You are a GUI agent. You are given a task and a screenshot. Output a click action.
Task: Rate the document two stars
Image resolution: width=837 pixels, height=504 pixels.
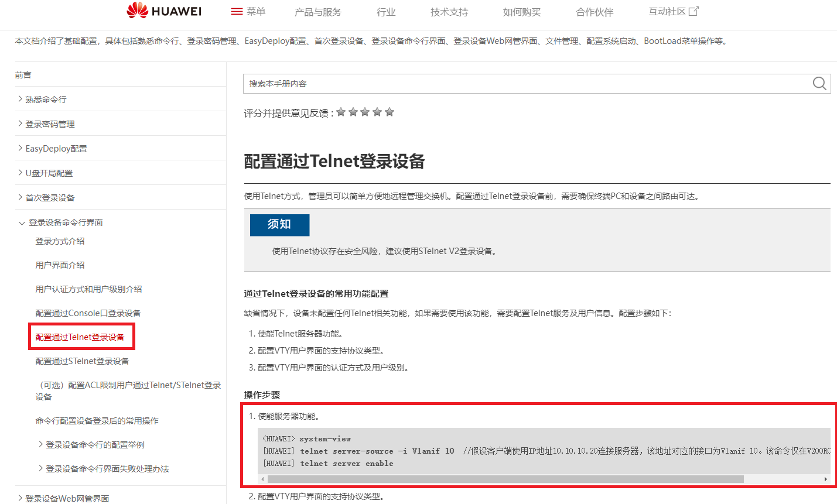click(x=353, y=112)
